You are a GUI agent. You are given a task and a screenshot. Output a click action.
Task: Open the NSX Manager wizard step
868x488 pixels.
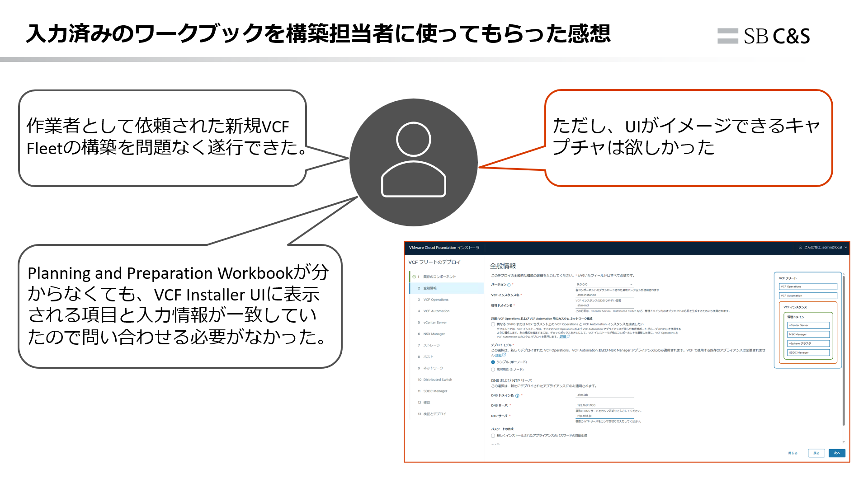434,334
